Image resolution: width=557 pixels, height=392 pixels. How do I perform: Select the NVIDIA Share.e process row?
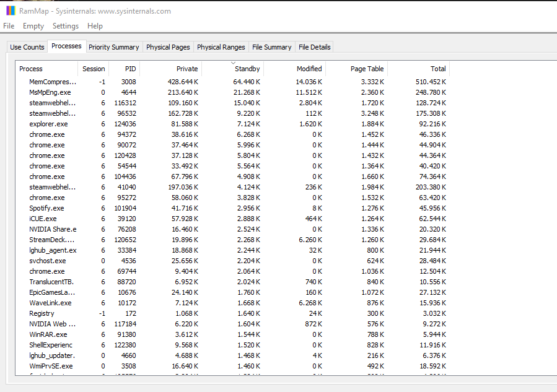pyautogui.click(x=233, y=229)
